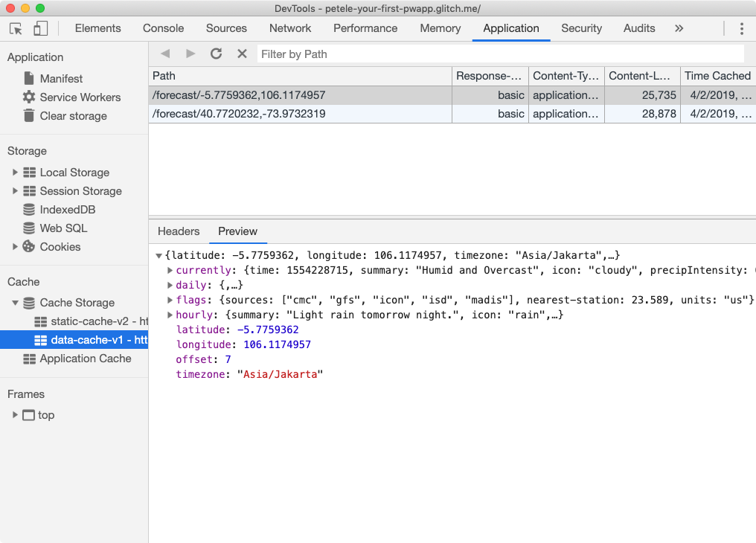Select the /forecast/40.7720232,-73.9732319 row
756x543 pixels.
click(239, 114)
